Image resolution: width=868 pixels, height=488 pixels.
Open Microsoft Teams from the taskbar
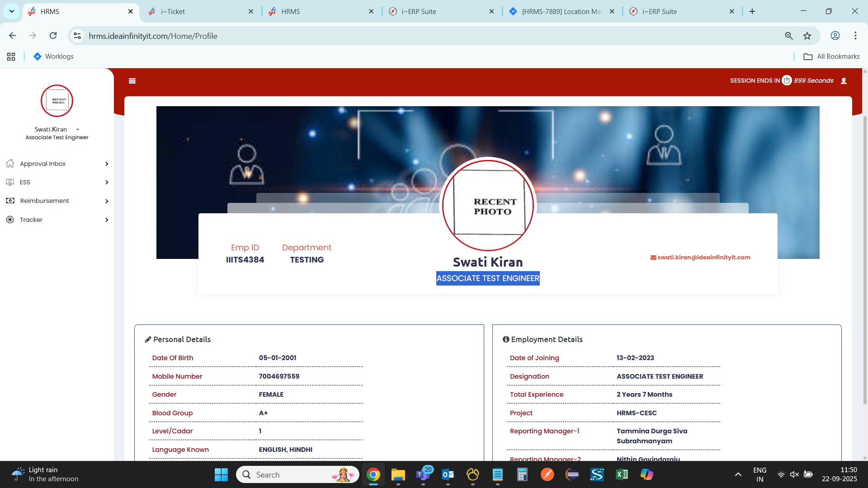click(423, 474)
